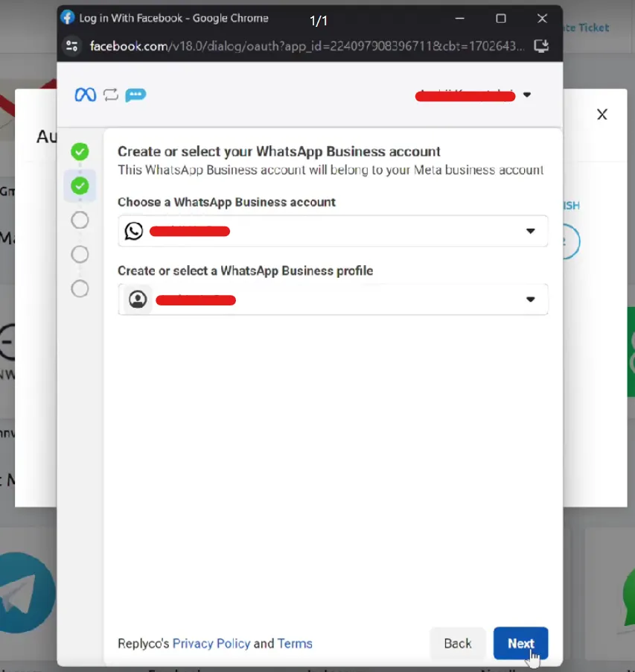Close the Log in With Facebook Chrome window
This screenshot has height=672, width=635.
(x=542, y=19)
